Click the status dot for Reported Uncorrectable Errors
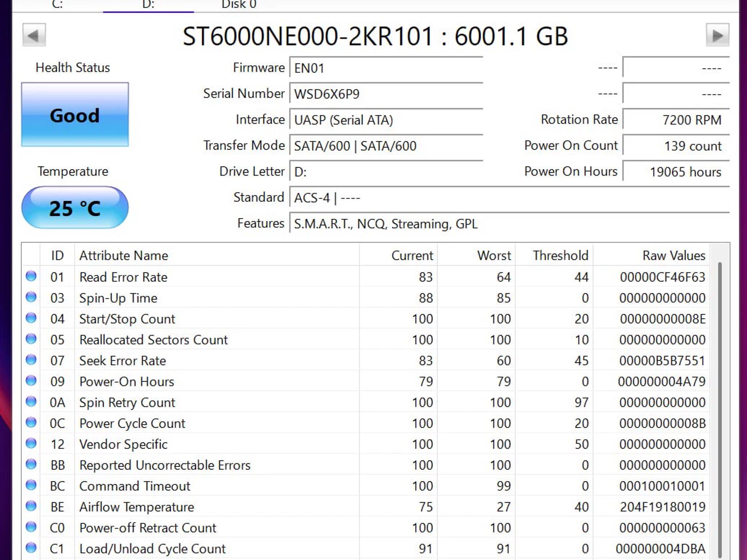Viewport: 747px width, 560px height. (x=31, y=464)
